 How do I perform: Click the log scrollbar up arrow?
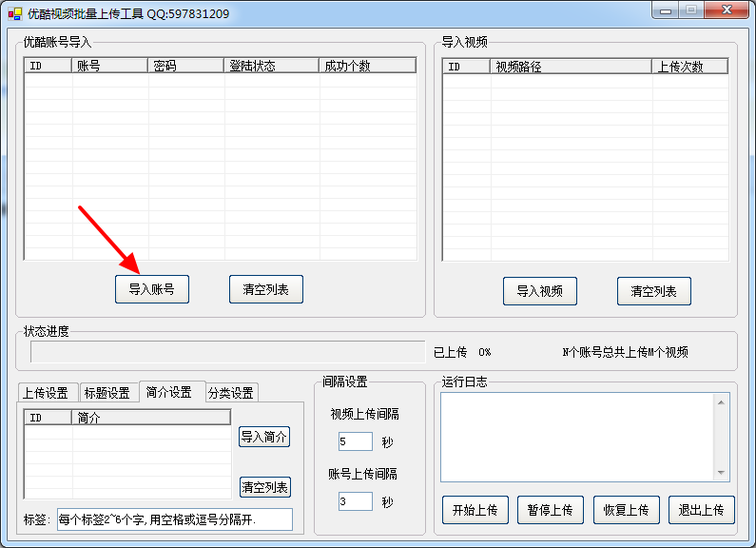click(721, 402)
